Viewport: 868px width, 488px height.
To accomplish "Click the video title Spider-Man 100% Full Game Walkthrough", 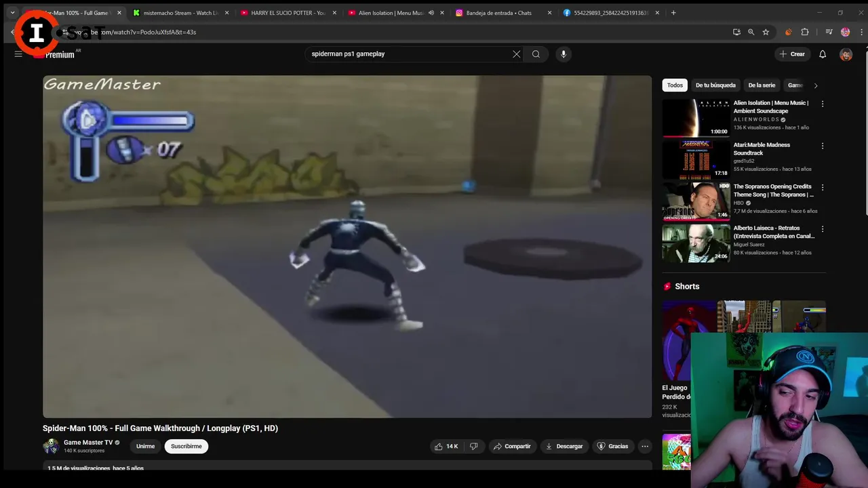I will tap(160, 428).
